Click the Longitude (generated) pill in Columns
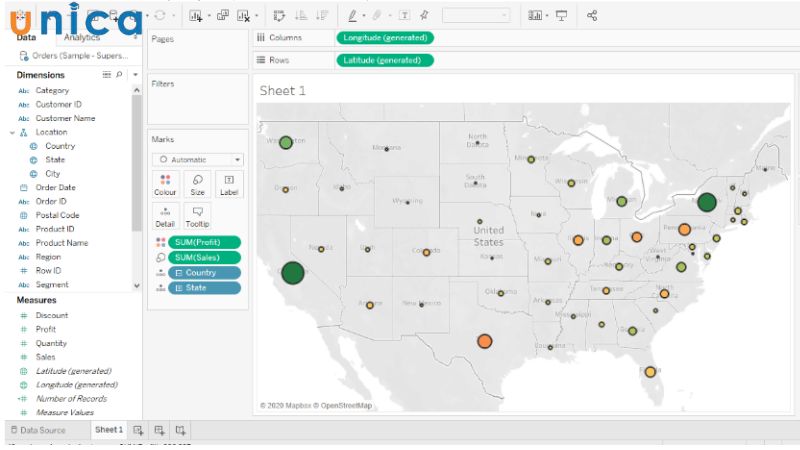The height and width of the screenshot is (450, 800). point(384,37)
